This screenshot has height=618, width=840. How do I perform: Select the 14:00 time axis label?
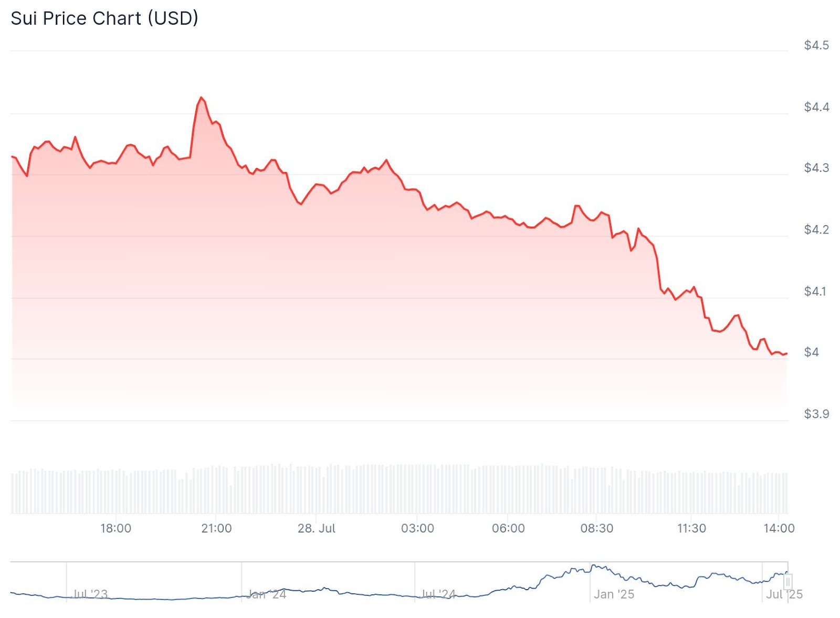click(x=779, y=528)
